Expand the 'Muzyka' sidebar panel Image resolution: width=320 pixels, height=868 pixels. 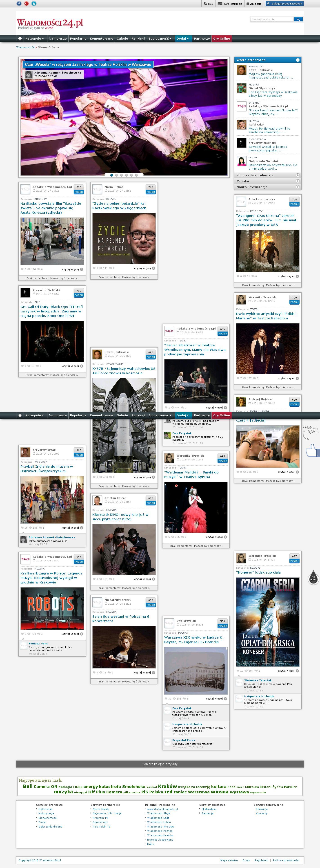(x=298, y=181)
